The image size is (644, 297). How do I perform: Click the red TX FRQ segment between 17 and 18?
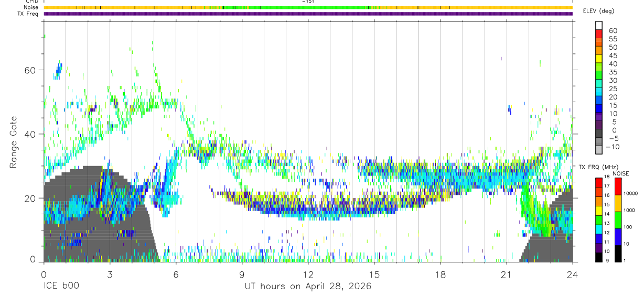599,182
